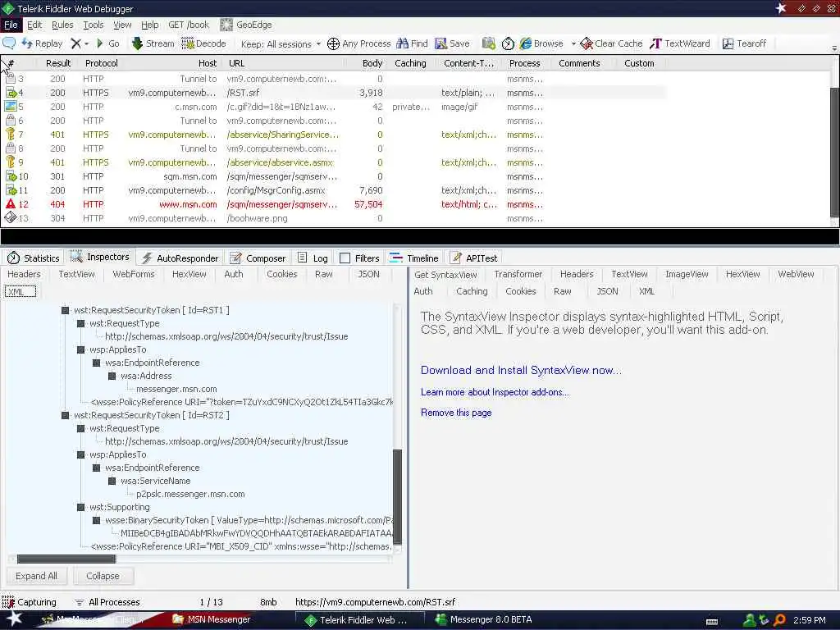Toggle the Decode option in toolbar
The width and height of the screenshot is (840, 630).
[x=203, y=43]
